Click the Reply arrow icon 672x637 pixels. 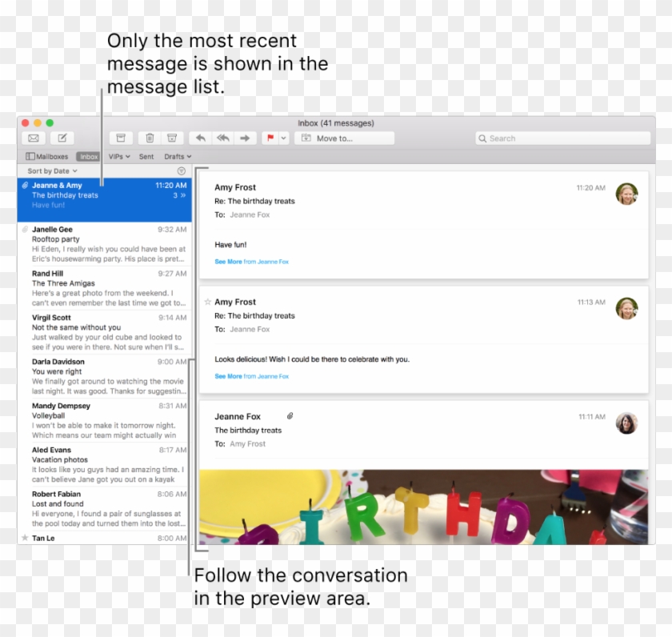click(x=200, y=138)
